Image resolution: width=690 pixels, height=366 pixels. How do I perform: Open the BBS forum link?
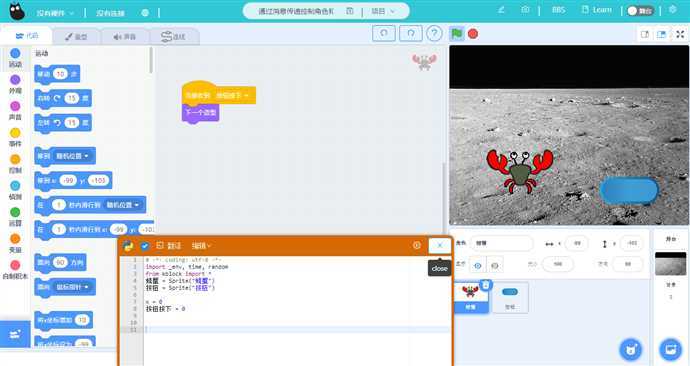(558, 10)
